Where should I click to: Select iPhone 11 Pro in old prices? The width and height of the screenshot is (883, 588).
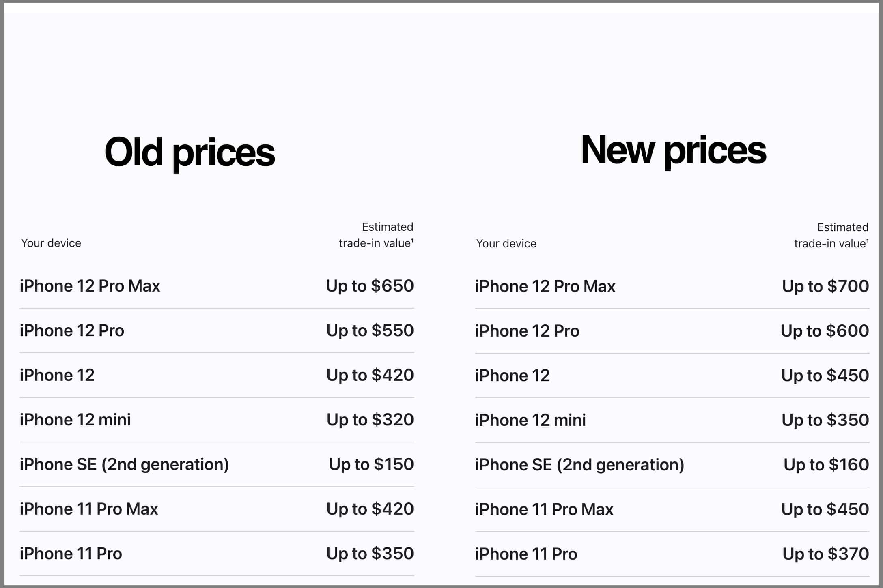(71, 554)
